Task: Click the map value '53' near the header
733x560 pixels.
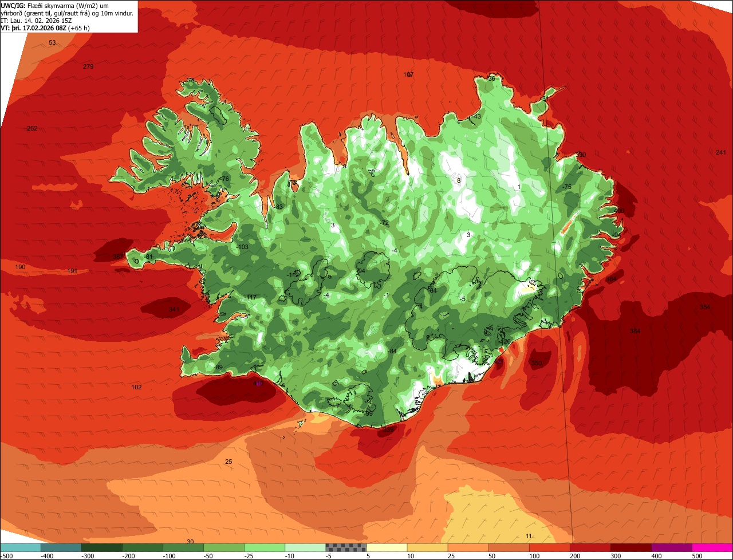Action: 52,43
